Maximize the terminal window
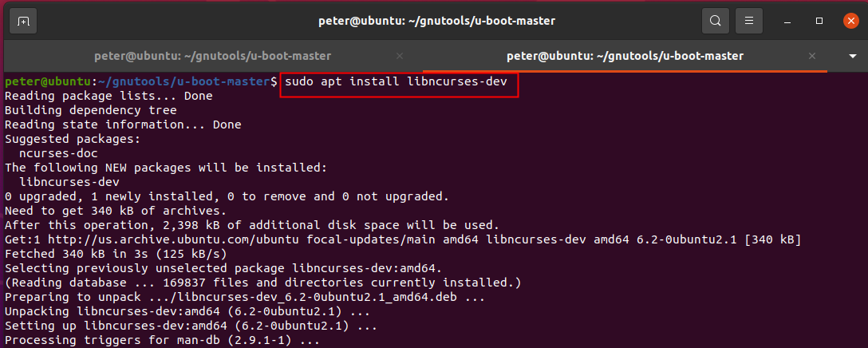The image size is (868, 348). coord(819,21)
